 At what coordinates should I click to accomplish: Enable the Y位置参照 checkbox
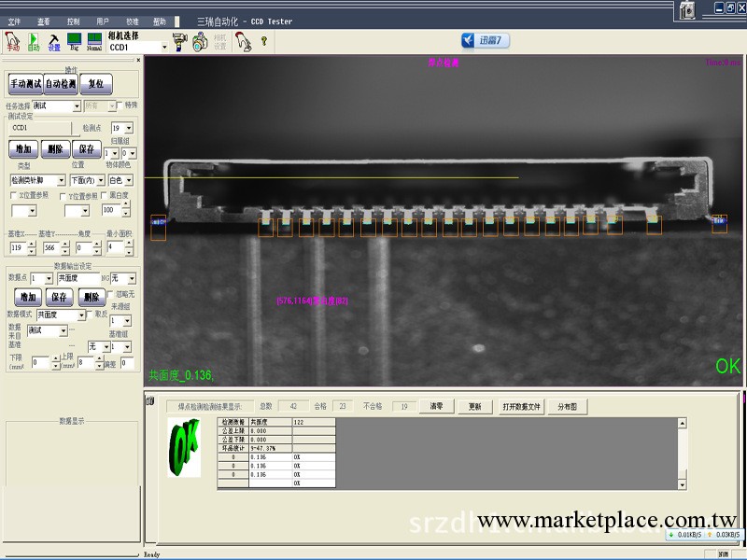(x=63, y=196)
